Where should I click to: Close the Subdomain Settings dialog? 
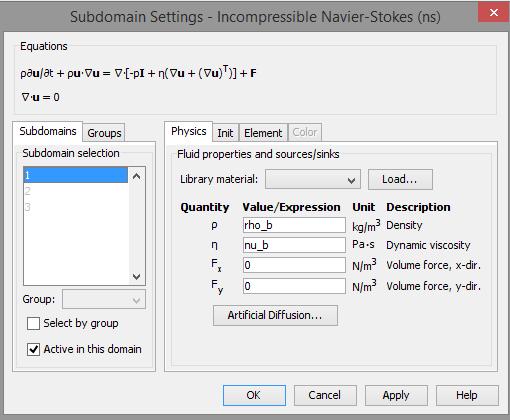coord(493,13)
